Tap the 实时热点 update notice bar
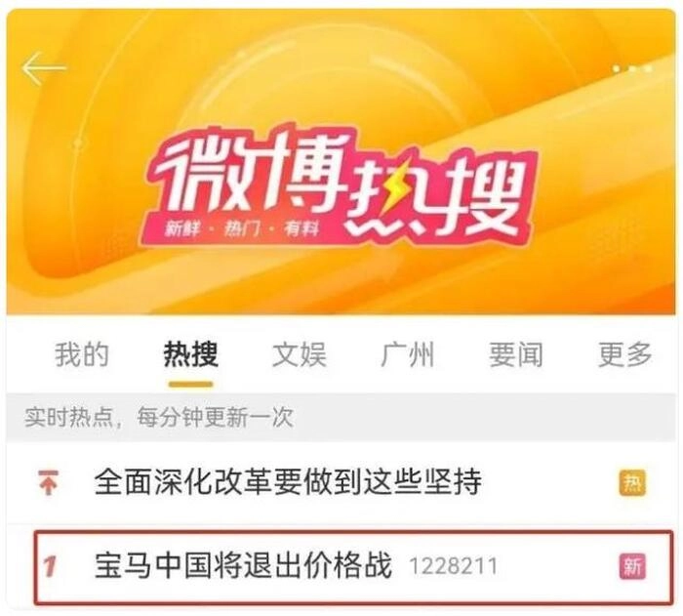The width and height of the screenshot is (683, 616). (x=341, y=418)
